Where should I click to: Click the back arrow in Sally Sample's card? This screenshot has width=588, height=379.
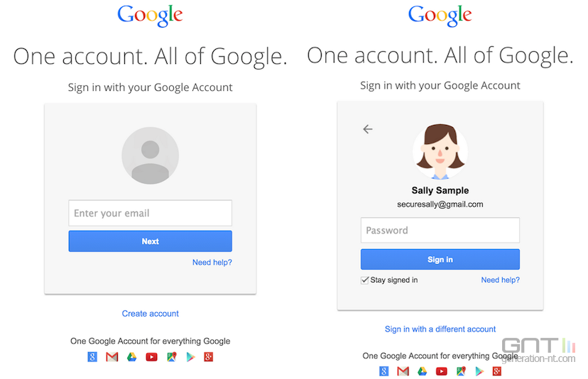pyautogui.click(x=368, y=129)
